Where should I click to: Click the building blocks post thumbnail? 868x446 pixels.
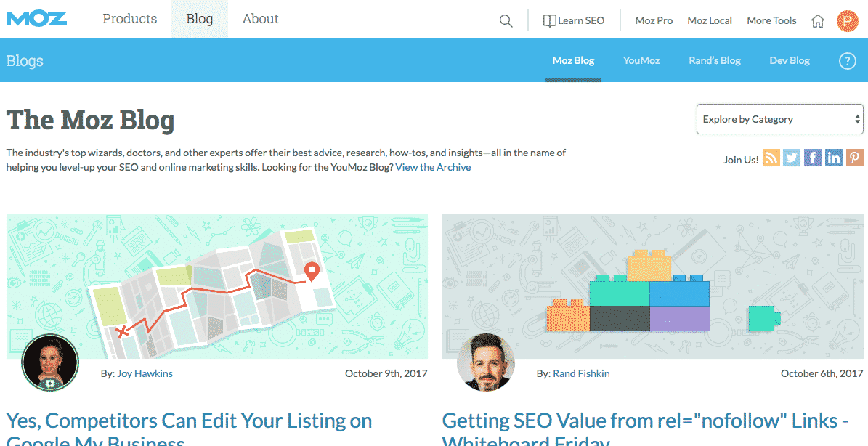tap(653, 286)
